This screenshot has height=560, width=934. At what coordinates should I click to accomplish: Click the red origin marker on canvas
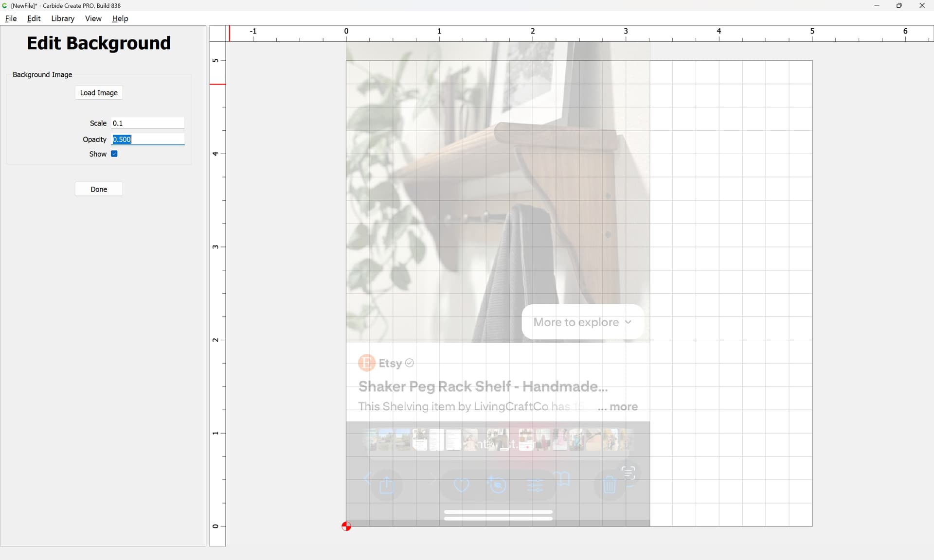click(x=346, y=526)
